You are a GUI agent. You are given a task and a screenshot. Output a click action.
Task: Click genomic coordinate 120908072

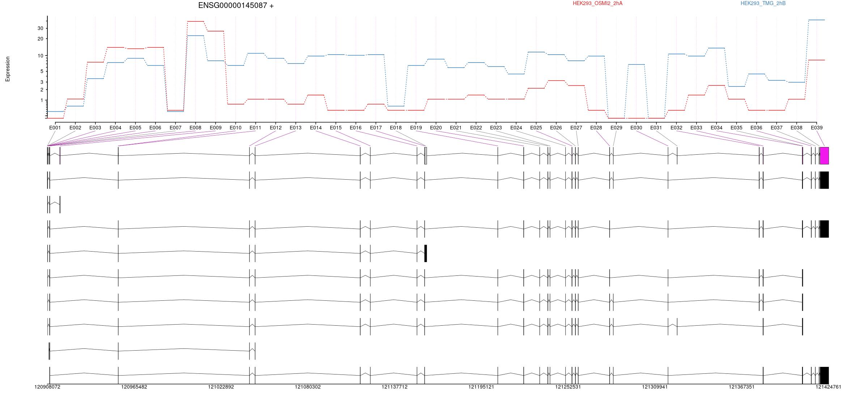pyautogui.click(x=47, y=387)
